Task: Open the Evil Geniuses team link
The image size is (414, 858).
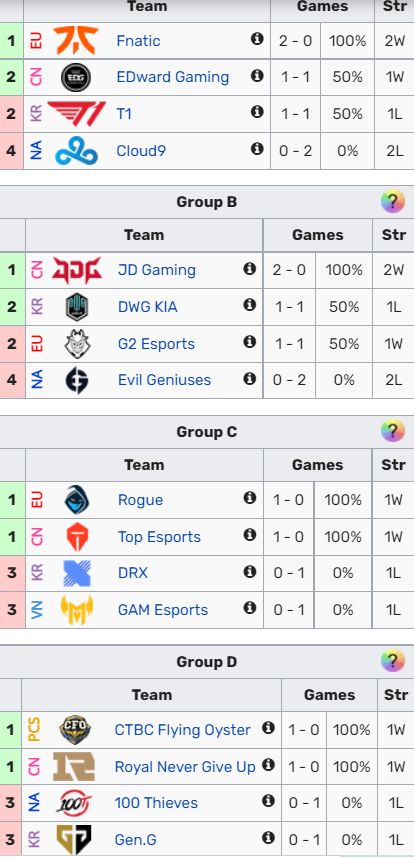Action: (164, 380)
